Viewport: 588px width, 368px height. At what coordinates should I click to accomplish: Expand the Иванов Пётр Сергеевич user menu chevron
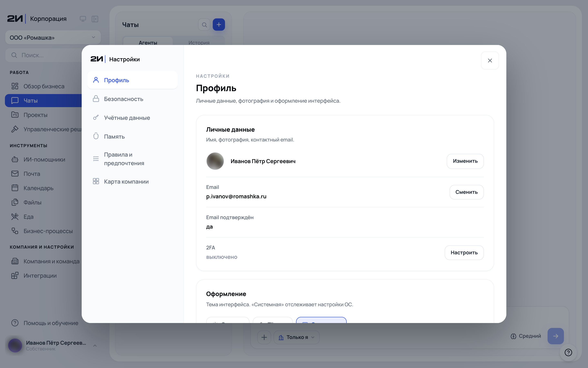[x=95, y=345]
